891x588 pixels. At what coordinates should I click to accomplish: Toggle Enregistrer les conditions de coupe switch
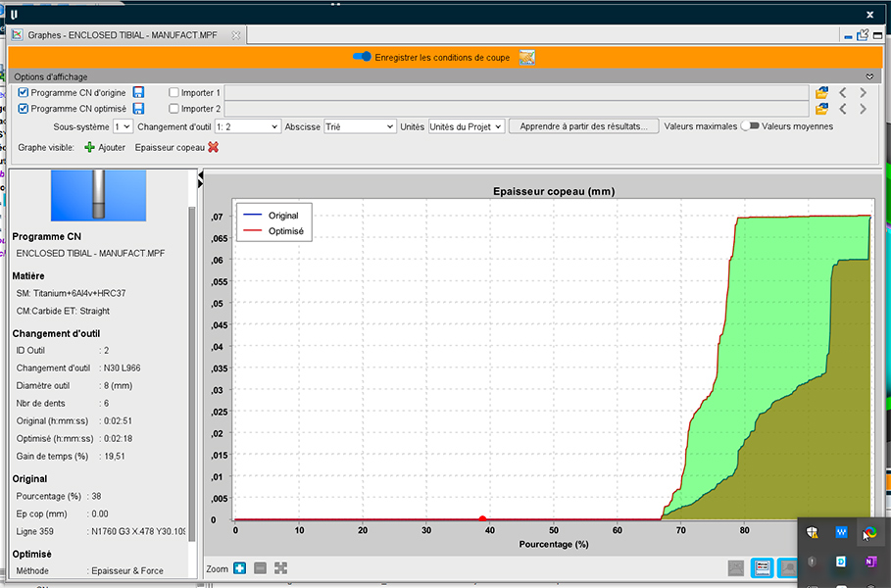(362, 58)
